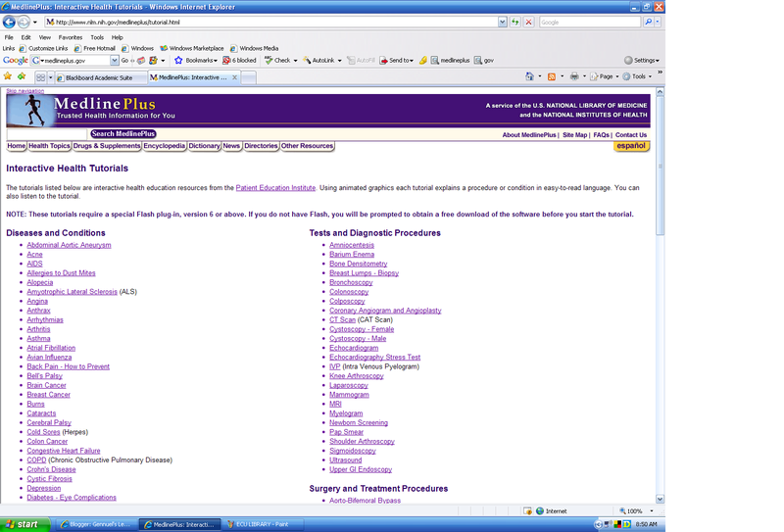Click the Search MedlinePlus button
The image size is (784, 532).
coord(123,133)
